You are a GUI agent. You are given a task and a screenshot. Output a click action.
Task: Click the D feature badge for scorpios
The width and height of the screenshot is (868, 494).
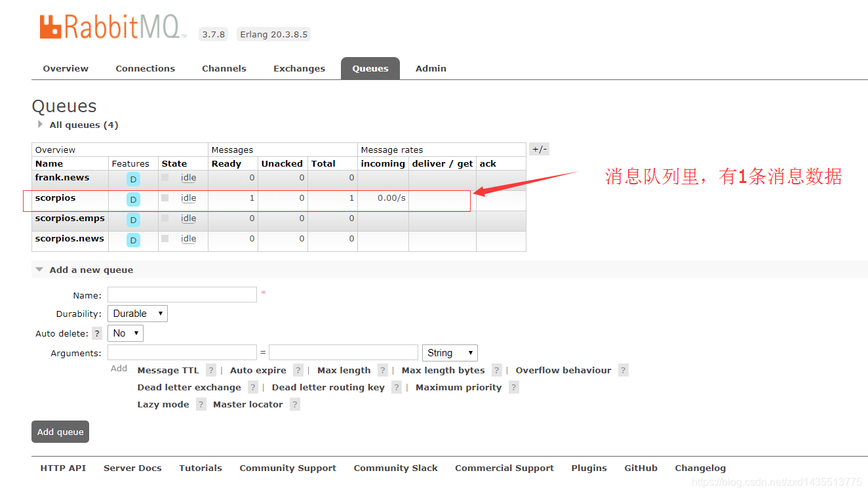(x=133, y=200)
